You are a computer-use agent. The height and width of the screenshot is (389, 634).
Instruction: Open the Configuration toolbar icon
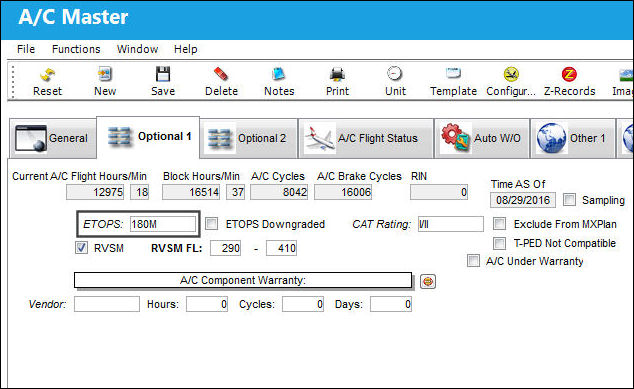tap(511, 74)
